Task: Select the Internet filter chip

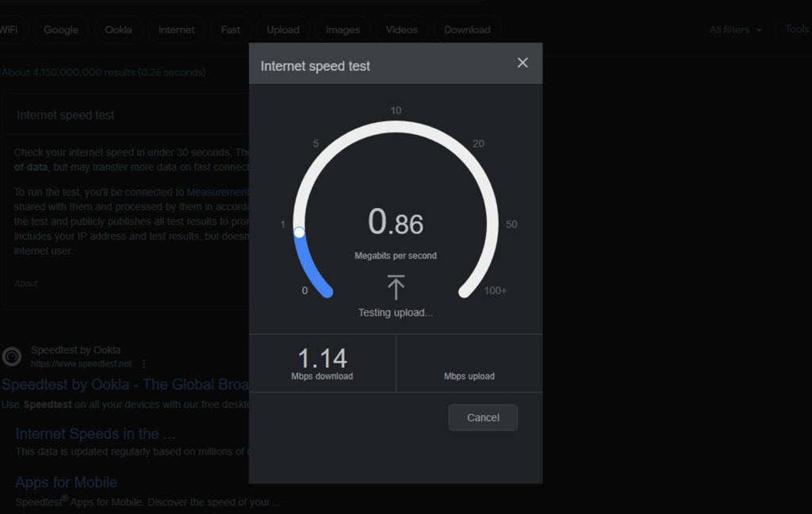Action: click(177, 30)
